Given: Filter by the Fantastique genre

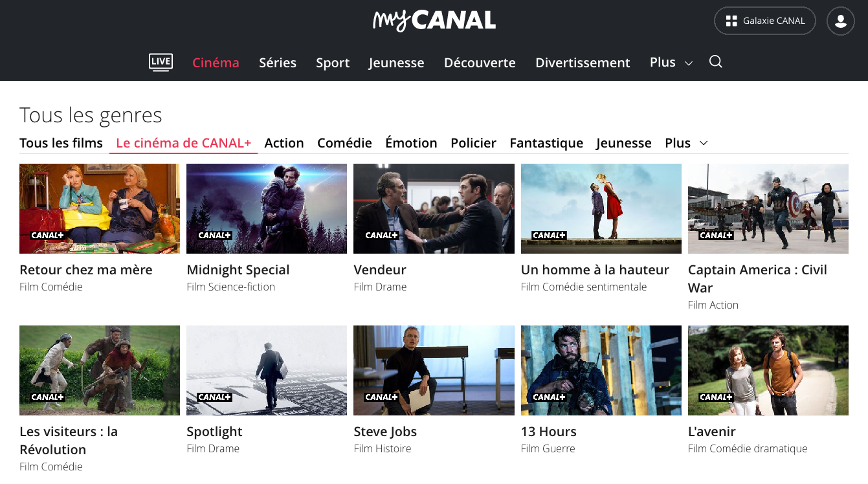Looking at the screenshot, I should (x=546, y=143).
